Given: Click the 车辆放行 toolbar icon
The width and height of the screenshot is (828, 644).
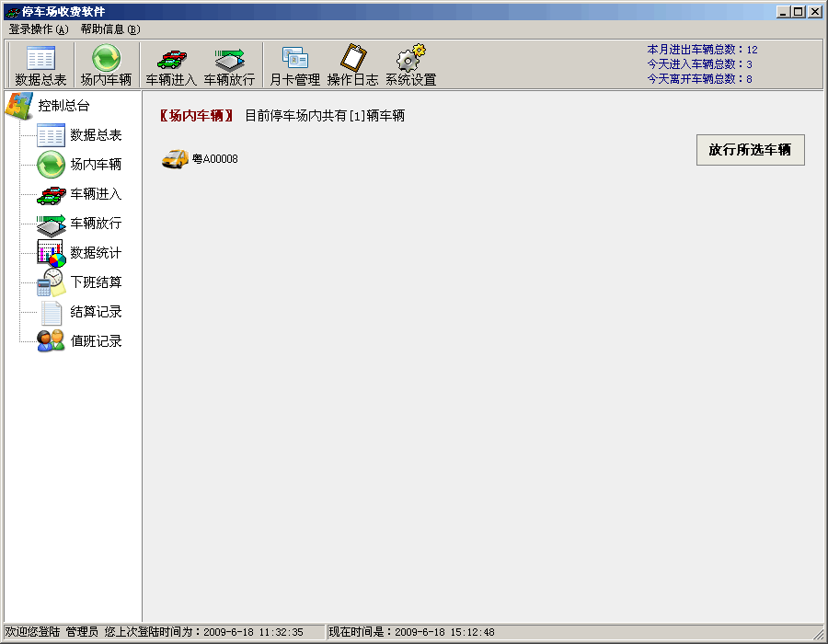Looking at the screenshot, I should tap(229, 63).
